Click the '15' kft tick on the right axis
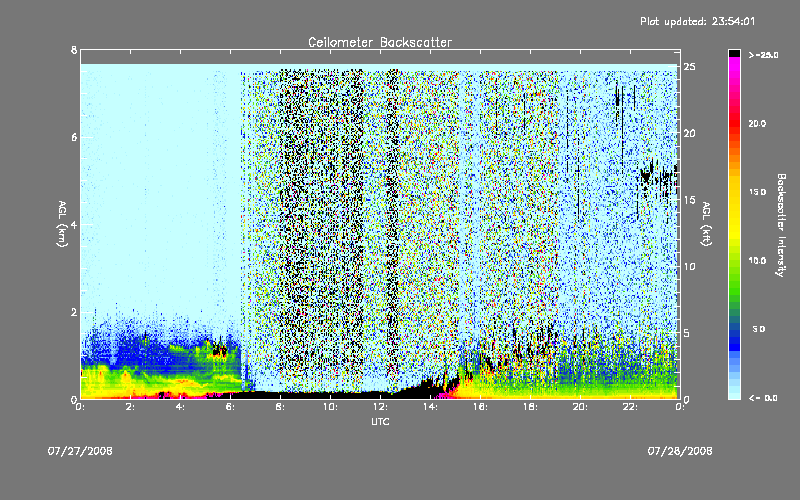Image resolution: width=800 pixels, height=500 pixels. point(689,200)
